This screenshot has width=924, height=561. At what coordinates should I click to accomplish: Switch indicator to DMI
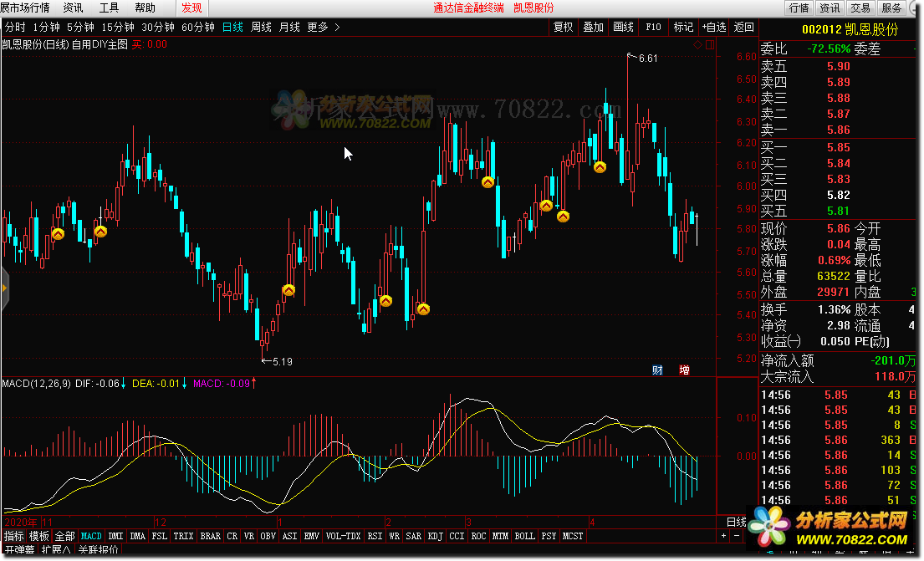click(x=116, y=536)
